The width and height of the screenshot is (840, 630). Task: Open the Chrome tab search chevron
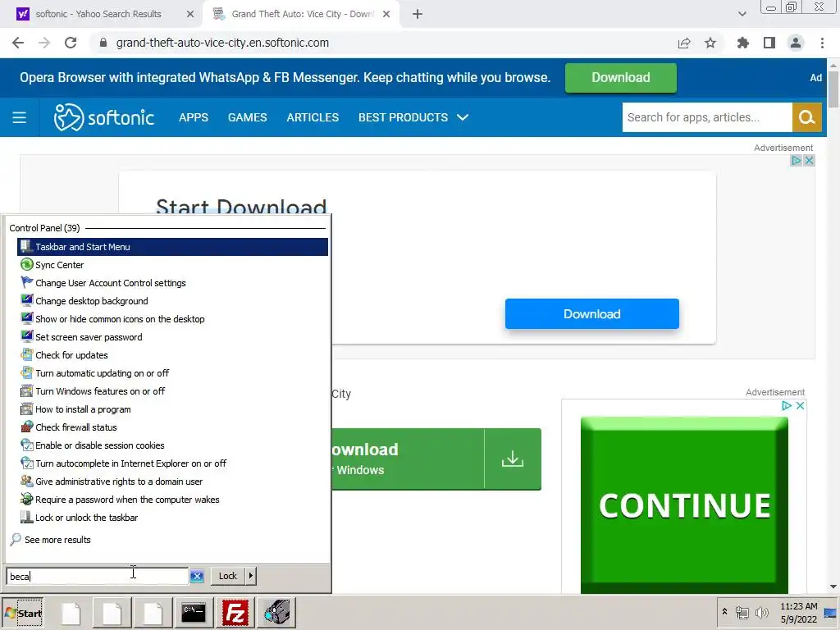[742, 14]
